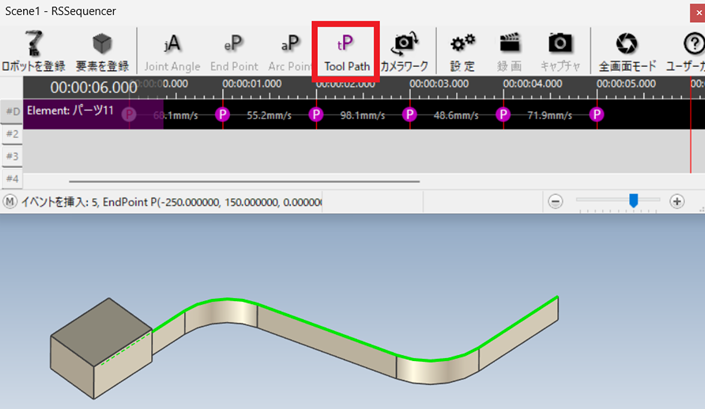
Task: Click the timeline zoom slider handle
Action: pos(634,200)
